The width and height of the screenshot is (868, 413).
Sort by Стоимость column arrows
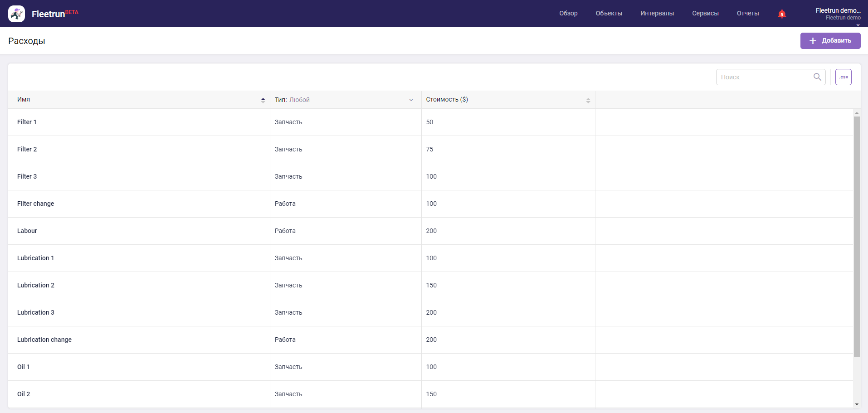[x=588, y=100]
